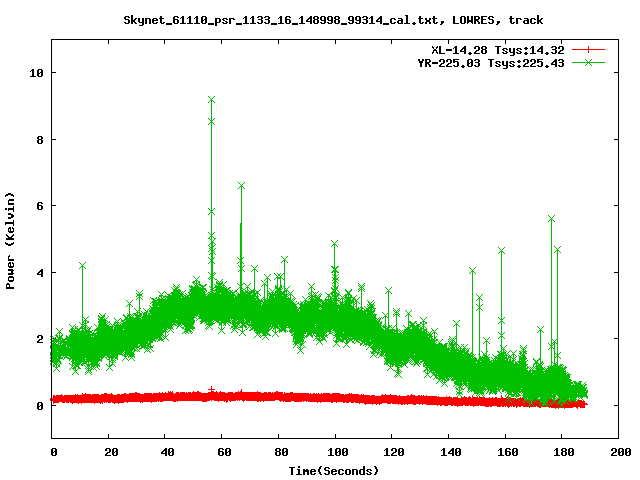Click the green legend line sample
The width and height of the screenshot is (640, 480).
[x=589, y=62]
